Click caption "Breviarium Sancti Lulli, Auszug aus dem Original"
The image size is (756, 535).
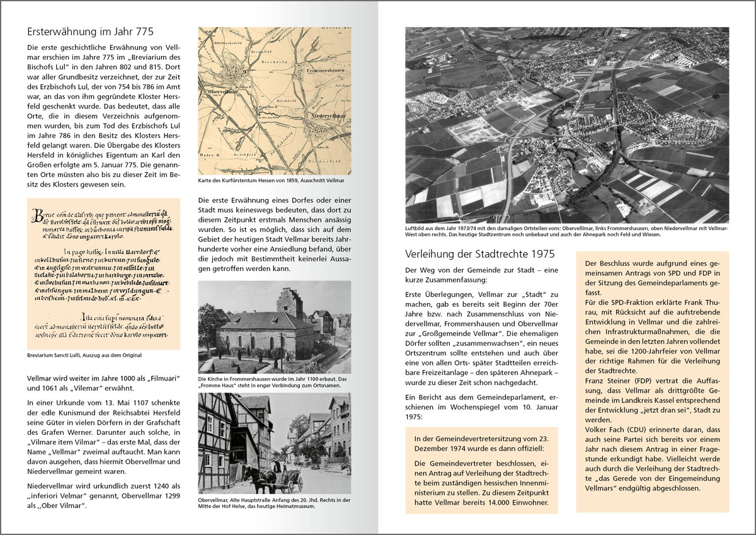coord(85,355)
